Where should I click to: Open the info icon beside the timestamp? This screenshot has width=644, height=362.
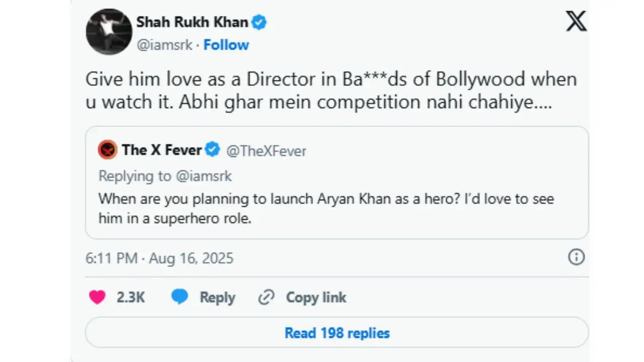pyautogui.click(x=576, y=257)
